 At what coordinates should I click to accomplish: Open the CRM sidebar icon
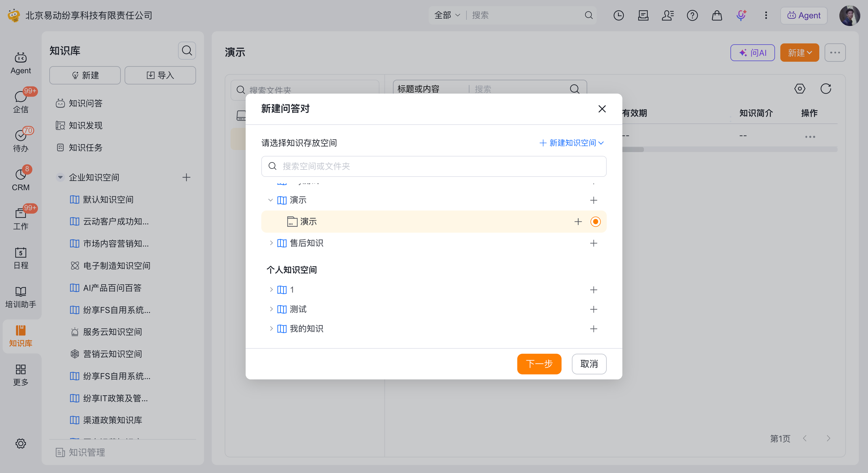21,179
